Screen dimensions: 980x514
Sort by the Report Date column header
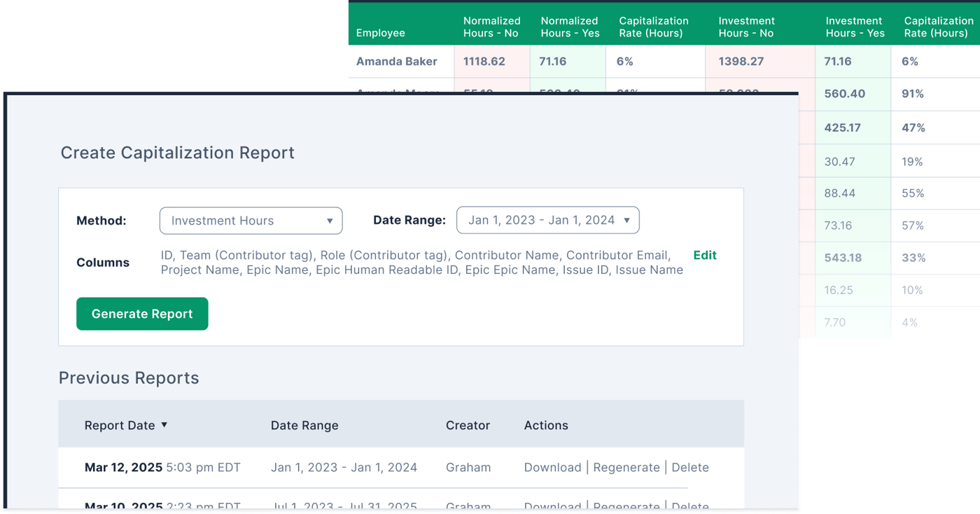pyautogui.click(x=120, y=425)
